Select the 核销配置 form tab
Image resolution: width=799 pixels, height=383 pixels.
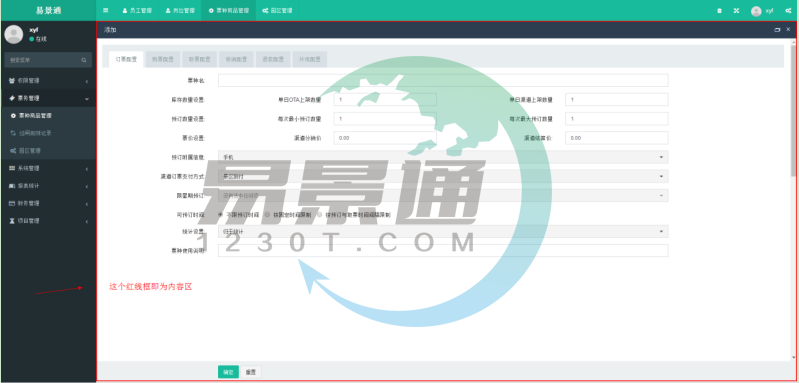[236, 59]
